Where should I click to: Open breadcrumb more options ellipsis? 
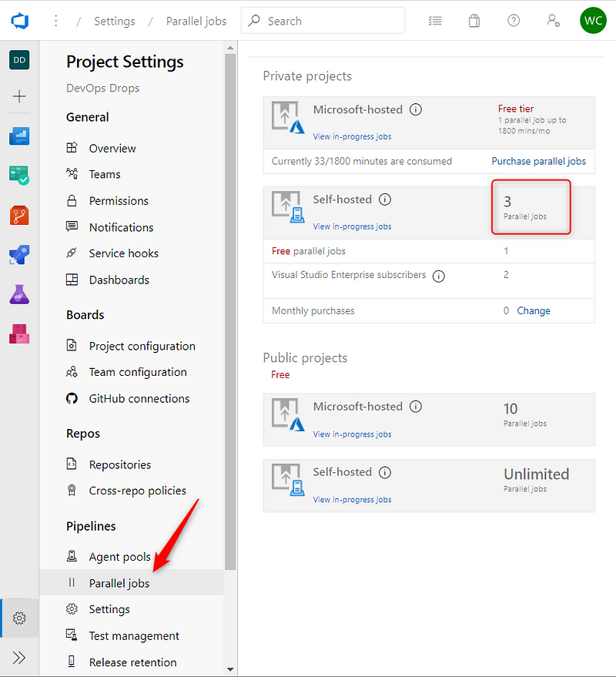point(55,21)
